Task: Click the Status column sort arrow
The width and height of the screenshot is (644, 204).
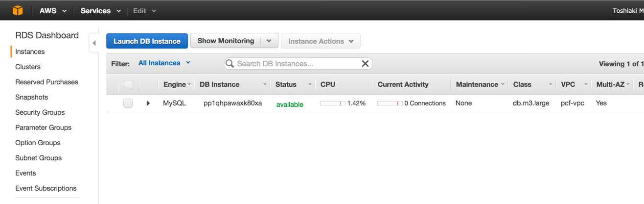Action: tap(310, 85)
